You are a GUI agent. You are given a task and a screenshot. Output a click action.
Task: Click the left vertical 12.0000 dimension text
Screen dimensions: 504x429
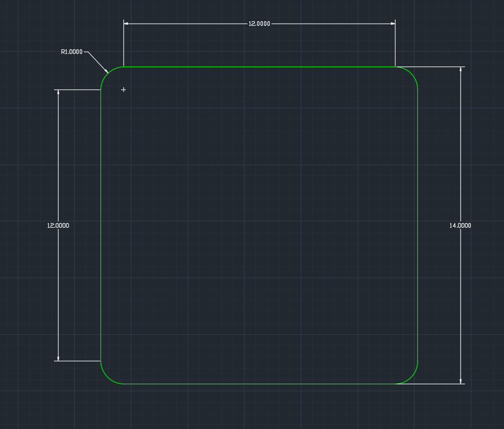pyautogui.click(x=58, y=225)
